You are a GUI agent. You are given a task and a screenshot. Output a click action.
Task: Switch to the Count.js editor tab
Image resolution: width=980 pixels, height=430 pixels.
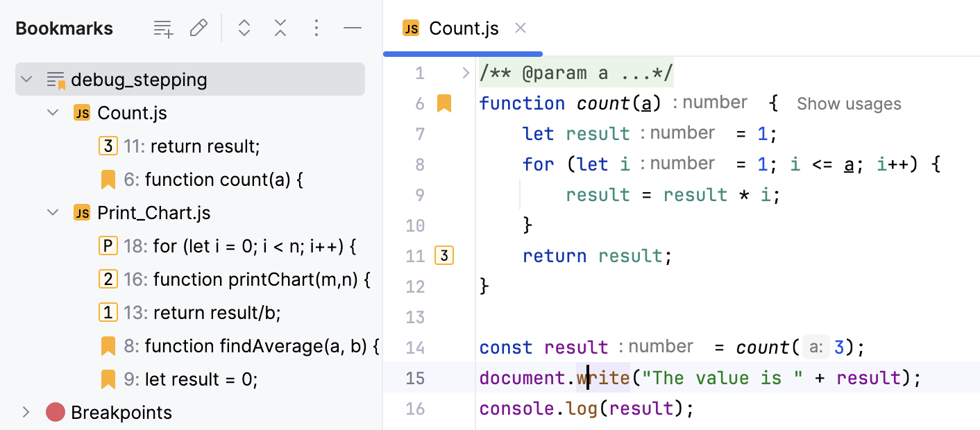pos(463,28)
